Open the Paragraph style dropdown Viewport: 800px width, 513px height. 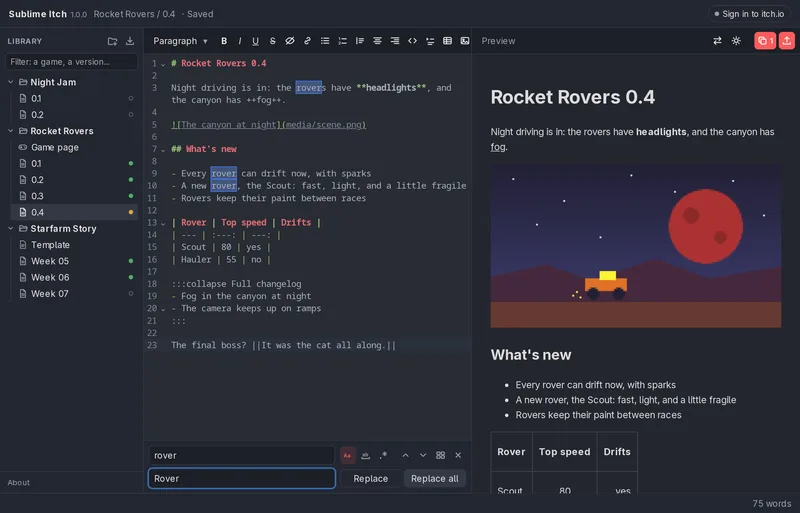[180, 41]
